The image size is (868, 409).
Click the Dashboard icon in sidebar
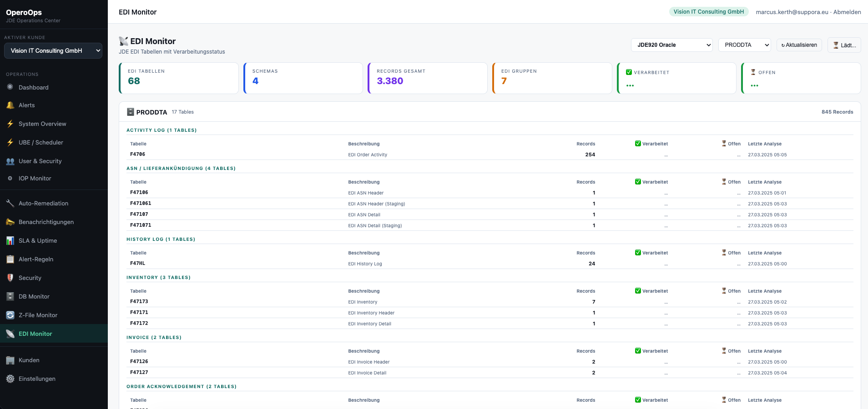pyautogui.click(x=10, y=87)
